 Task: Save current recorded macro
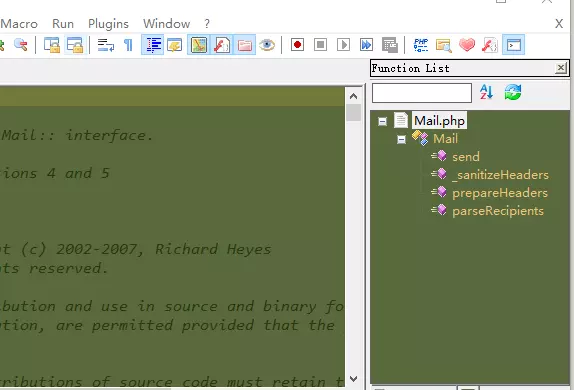[390, 45]
